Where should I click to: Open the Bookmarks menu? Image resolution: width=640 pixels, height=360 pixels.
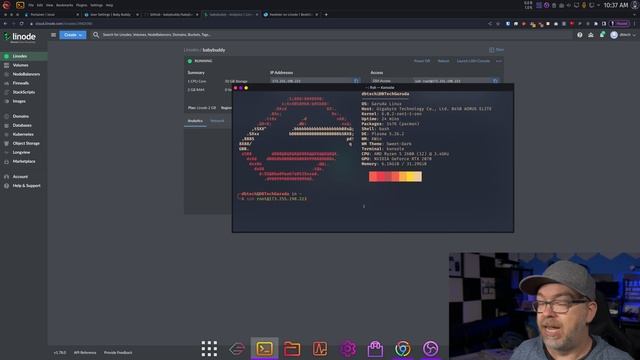point(64,5)
